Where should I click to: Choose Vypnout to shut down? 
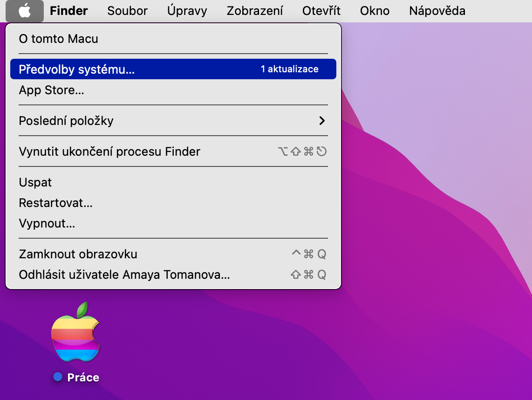[x=173, y=223]
